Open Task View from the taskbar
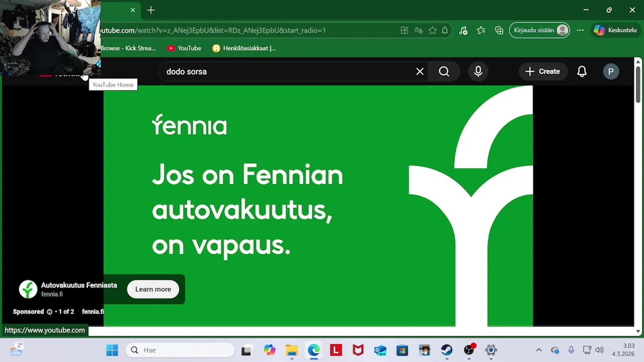The image size is (644, 362). 246,350
